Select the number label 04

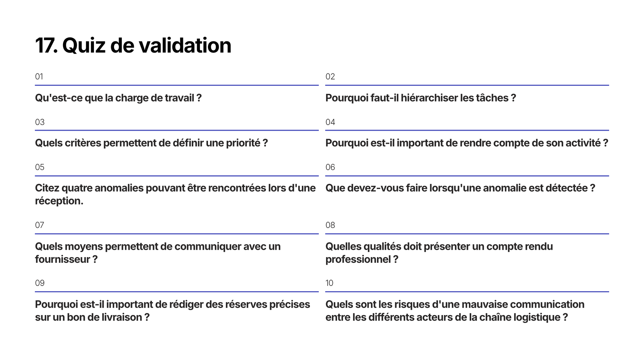[330, 122]
